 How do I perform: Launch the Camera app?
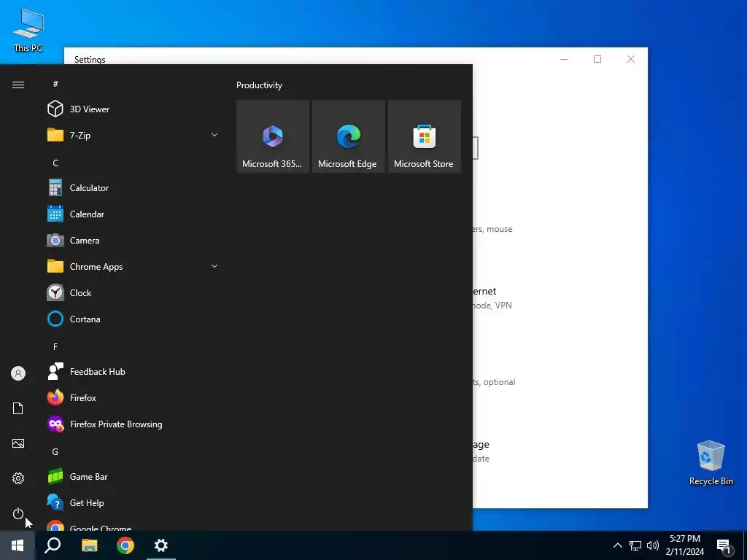[x=134, y=241]
